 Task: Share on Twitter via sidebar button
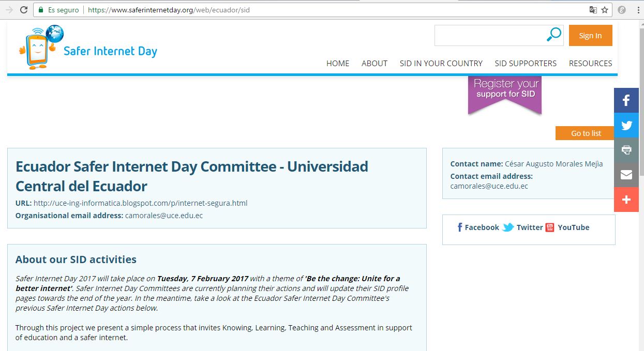[626, 125]
